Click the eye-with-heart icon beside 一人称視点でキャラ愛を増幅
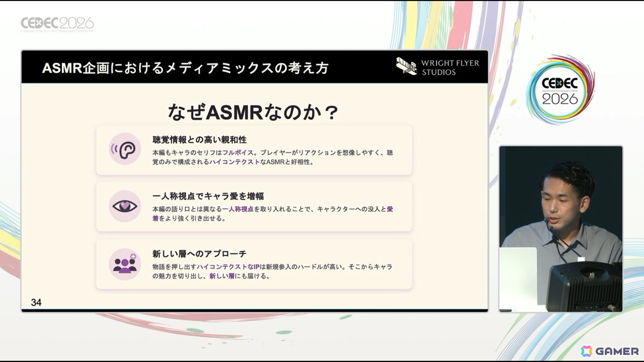 (x=125, y=206)
